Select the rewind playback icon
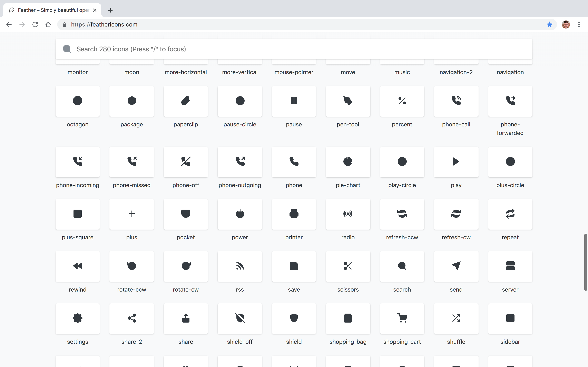Image resolution: width=588 pixels, height=367 pixels. tap(77, 266)
